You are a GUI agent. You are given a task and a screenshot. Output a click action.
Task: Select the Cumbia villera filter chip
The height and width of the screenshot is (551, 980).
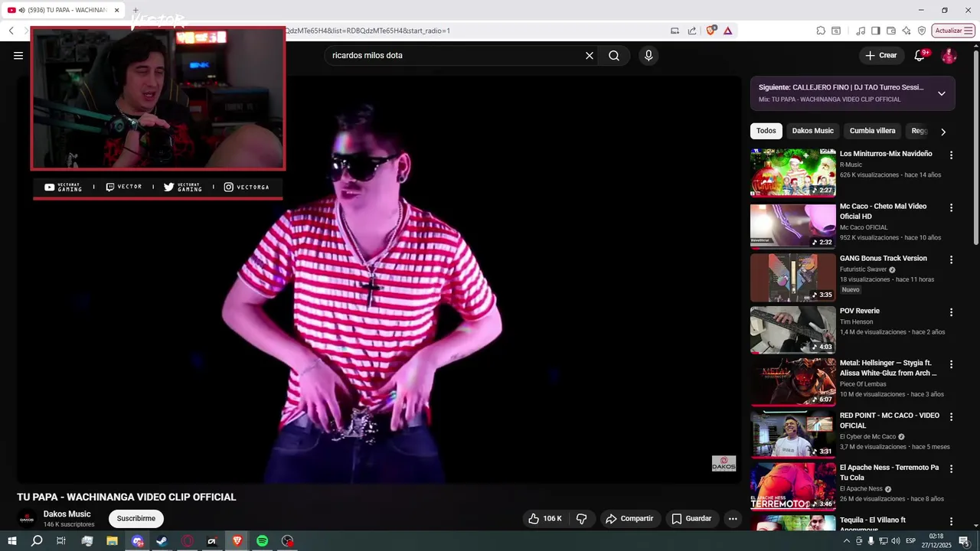point(872,131)
